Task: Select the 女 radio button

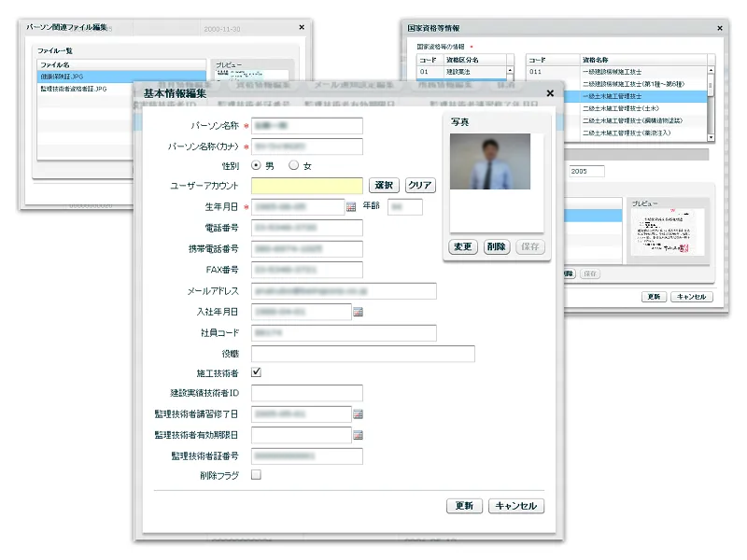Action: point(293,166)
